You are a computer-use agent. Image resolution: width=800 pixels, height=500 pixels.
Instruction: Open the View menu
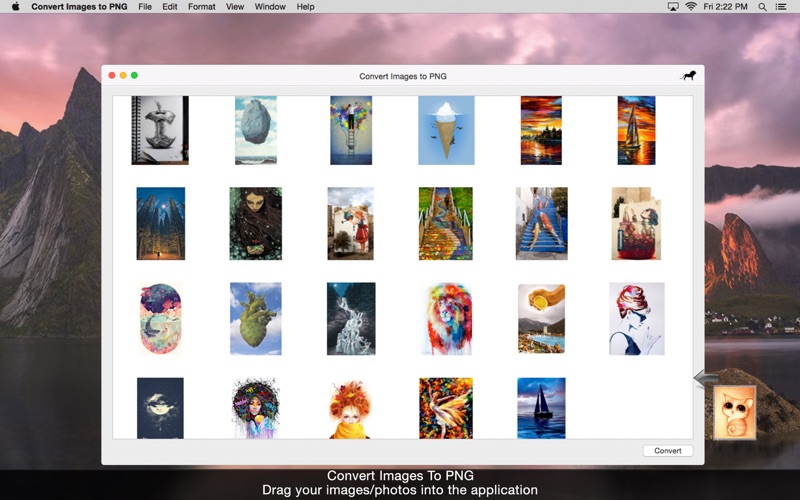click(235, 7)
